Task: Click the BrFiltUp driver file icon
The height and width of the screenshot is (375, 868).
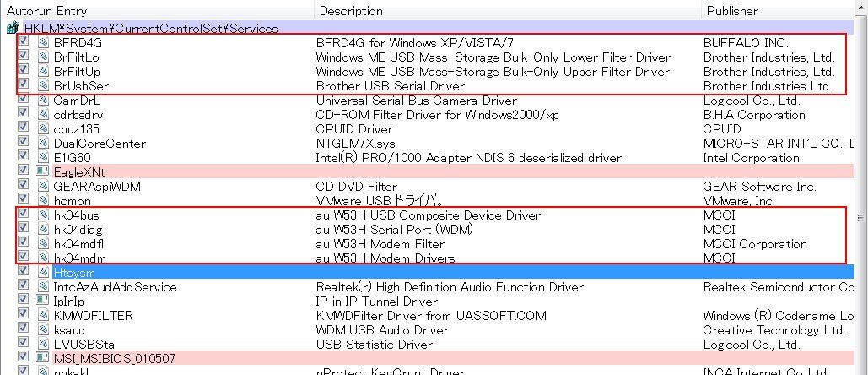Action: [x=43, y=71]
